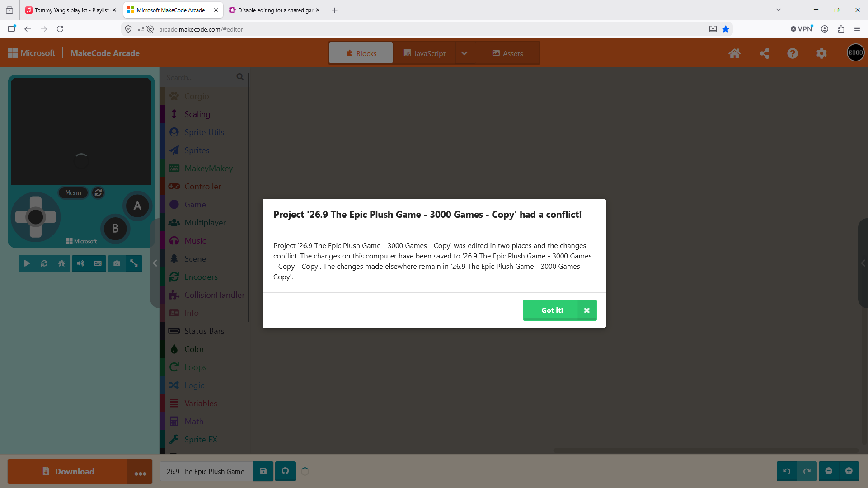The width and height of the screenshot is (868, 488).
Task: Open the Color block category
Action: pyautogui.click(x=204, y=349)
